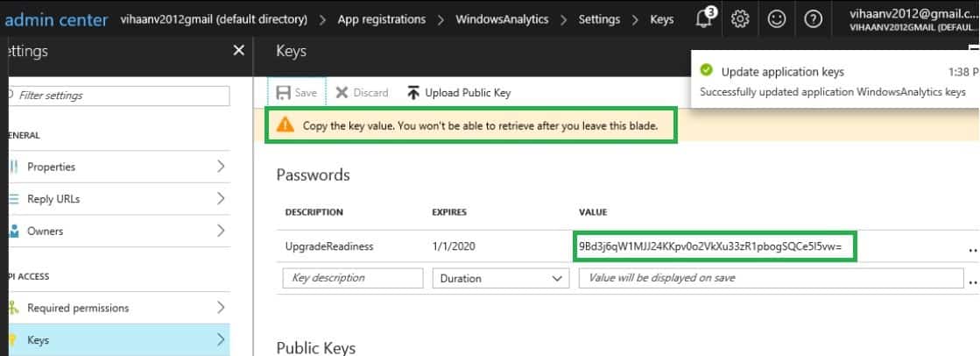Open the help question mark icon

pyautogui.click(x=813, y=18)
